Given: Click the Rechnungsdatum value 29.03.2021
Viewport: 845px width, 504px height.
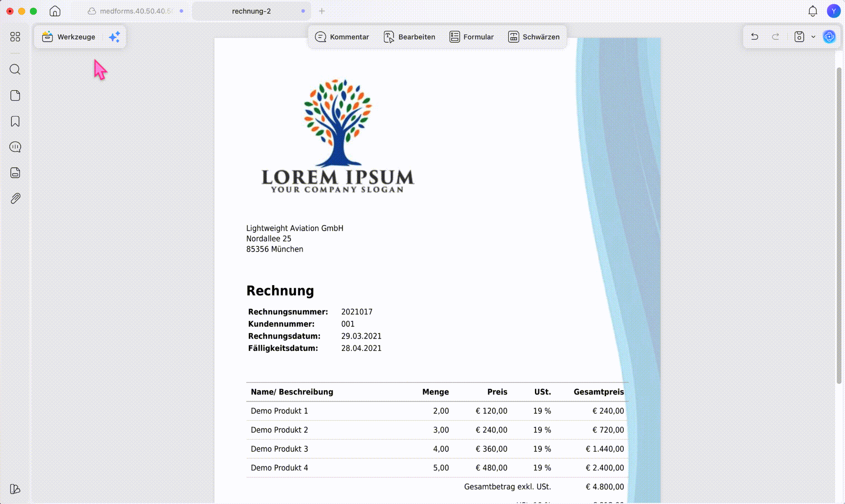Looking at the screenshot, I should 361,336.
